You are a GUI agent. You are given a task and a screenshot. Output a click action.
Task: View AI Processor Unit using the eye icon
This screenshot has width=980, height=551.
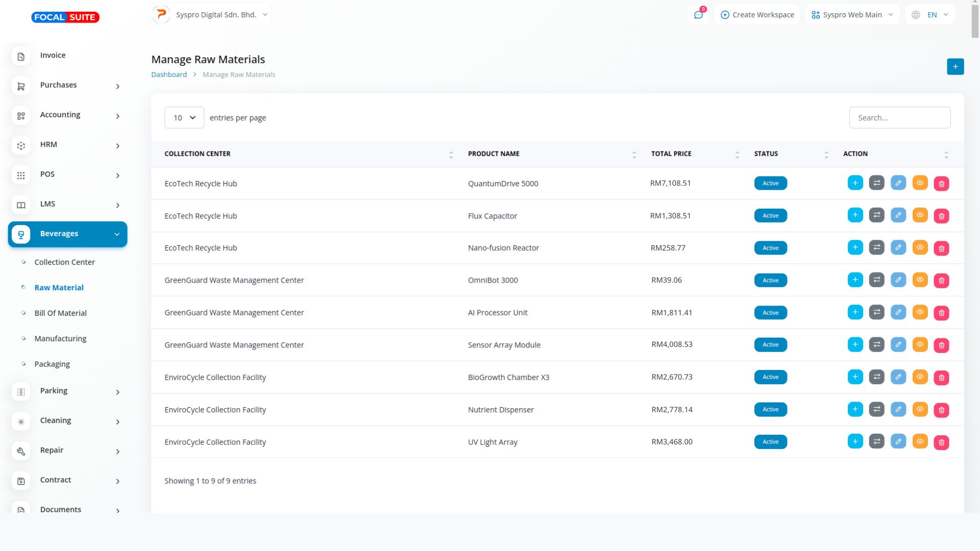tap(920, 312)
